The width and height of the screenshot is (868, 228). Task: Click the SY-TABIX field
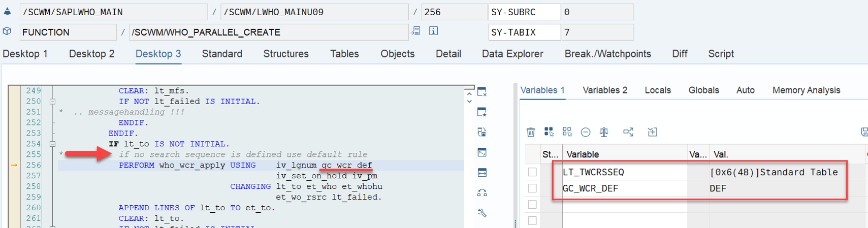tap(525, 32)
